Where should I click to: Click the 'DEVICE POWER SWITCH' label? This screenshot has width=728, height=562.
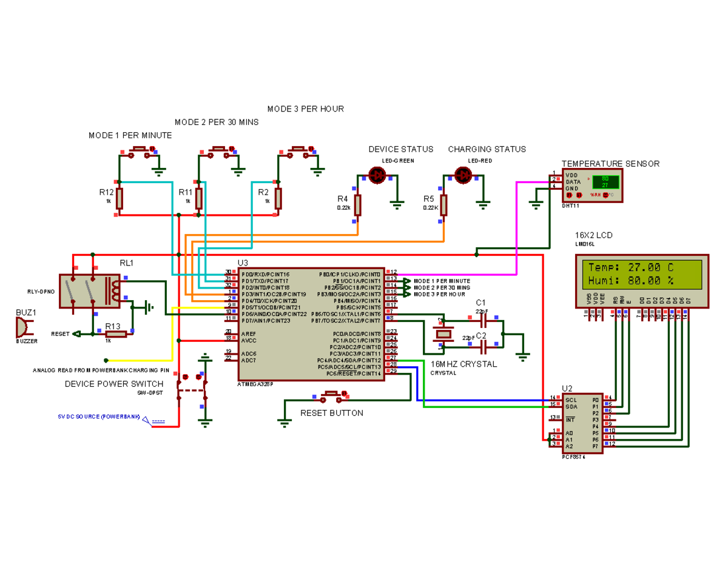[x=114, y=384]
